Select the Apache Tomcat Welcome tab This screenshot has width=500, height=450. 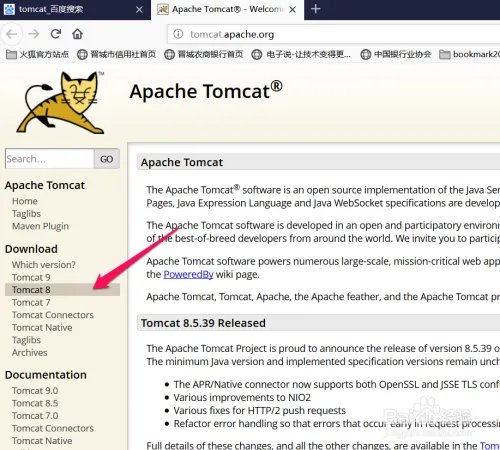point(227,10)
